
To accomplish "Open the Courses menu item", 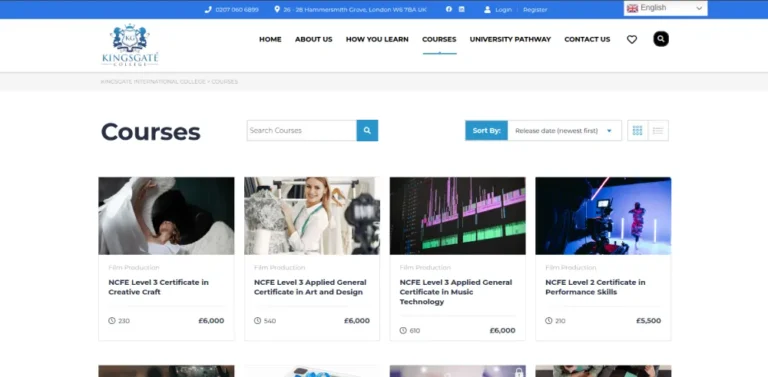I will pyautogui.click(x=439, y=39).
